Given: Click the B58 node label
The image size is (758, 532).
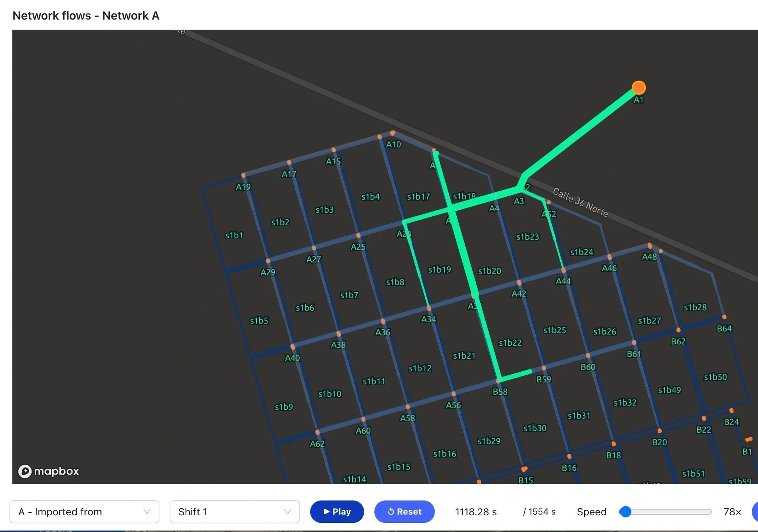Looking at the screenshot, I should point(500,392).
